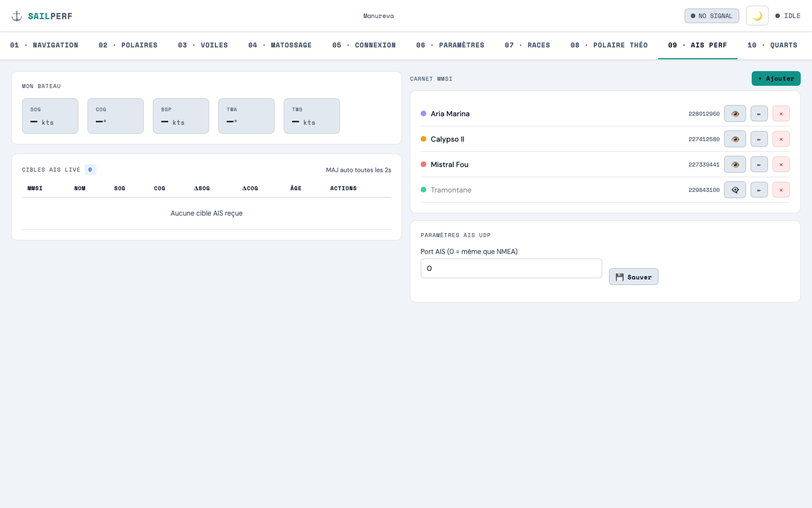The width and height of the screenshot is (812, 508).
Task: Open the 10 Quarts tab
Action: (x=773, y=45)
